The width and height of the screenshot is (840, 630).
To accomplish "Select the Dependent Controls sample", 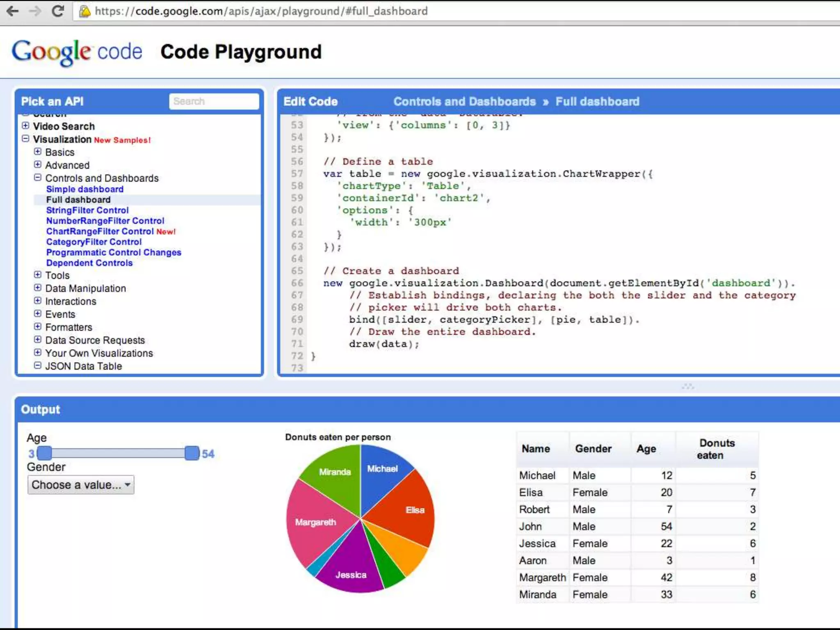I will click(x=89, y=263).
